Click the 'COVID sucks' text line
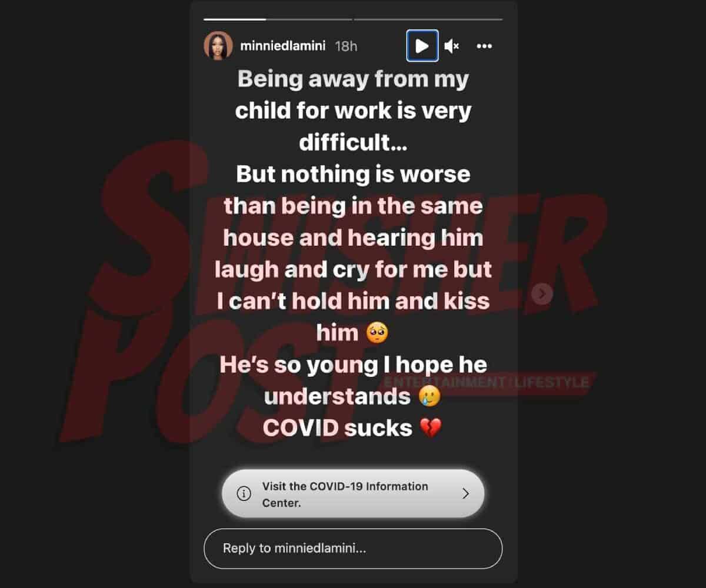This screenshot has height=588, width=706. 337,428
